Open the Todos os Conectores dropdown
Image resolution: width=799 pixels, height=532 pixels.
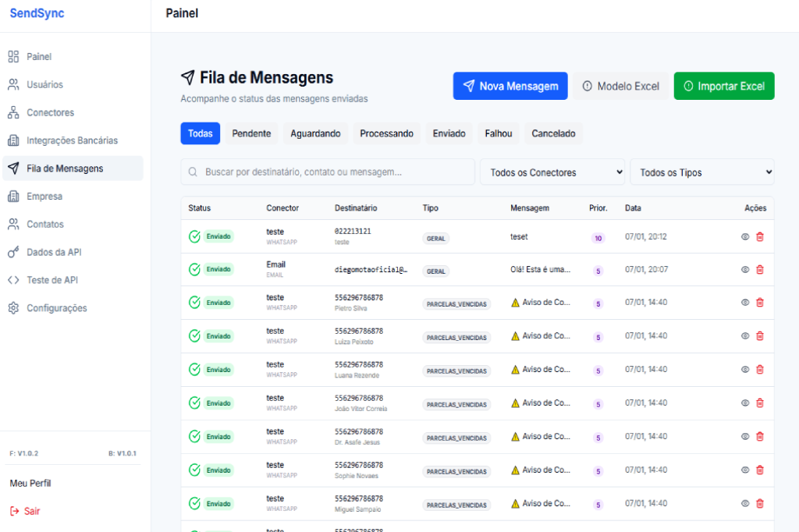[552, 172]
